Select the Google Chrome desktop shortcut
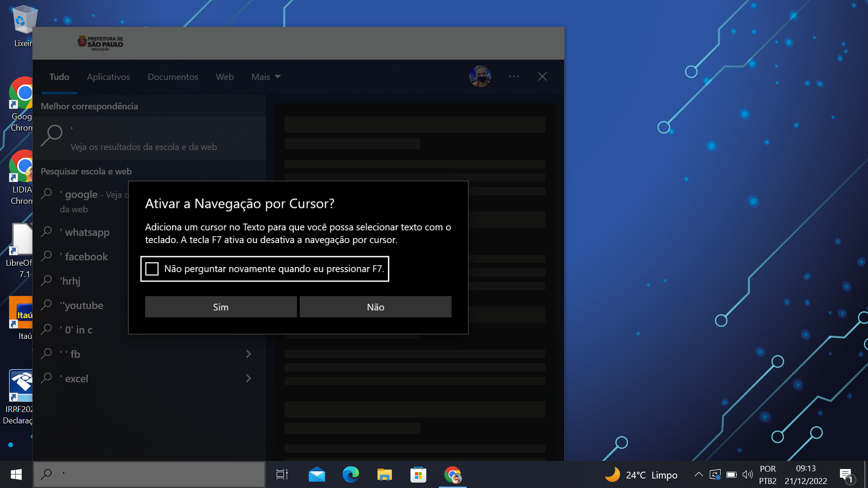Image resolution: width=868 pixels, height=488 pixels. tap(21, 105)
